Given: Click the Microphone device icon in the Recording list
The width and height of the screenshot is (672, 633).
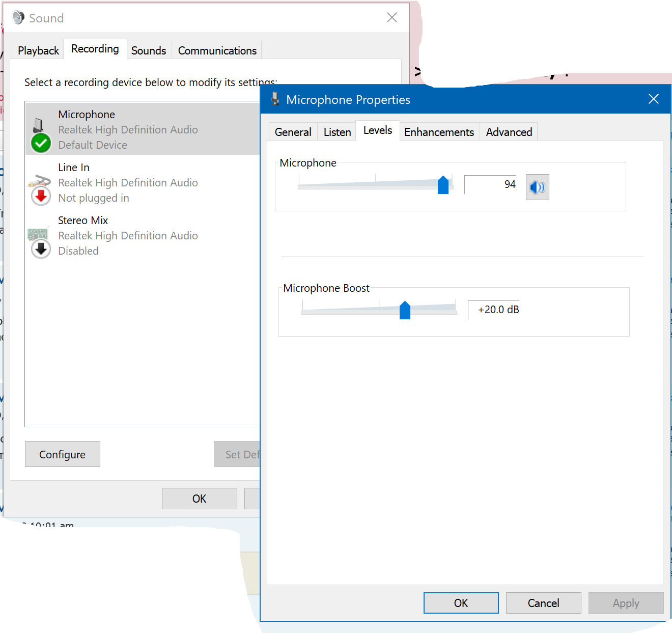Looking at the screenshot, I should tap(40, 134).
